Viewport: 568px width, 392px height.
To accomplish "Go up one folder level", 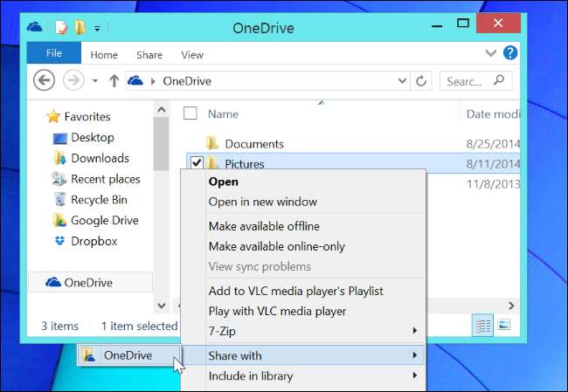I will click(x=114, y=80).
